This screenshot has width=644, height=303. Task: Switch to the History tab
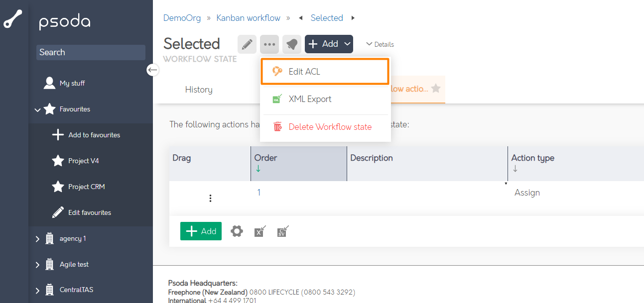pyautogui.click(x=199, y=89)
